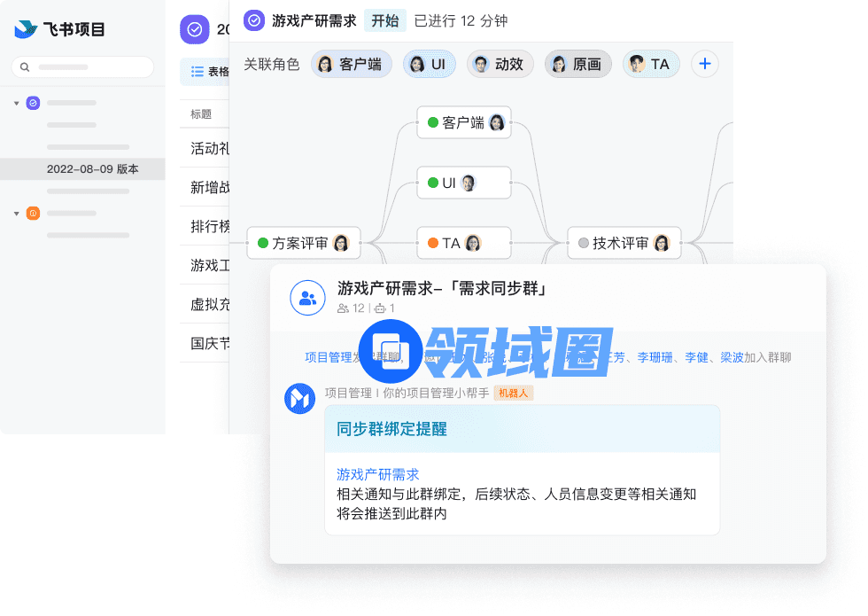Click the orange-status TA workflow node

pos(463,243)
